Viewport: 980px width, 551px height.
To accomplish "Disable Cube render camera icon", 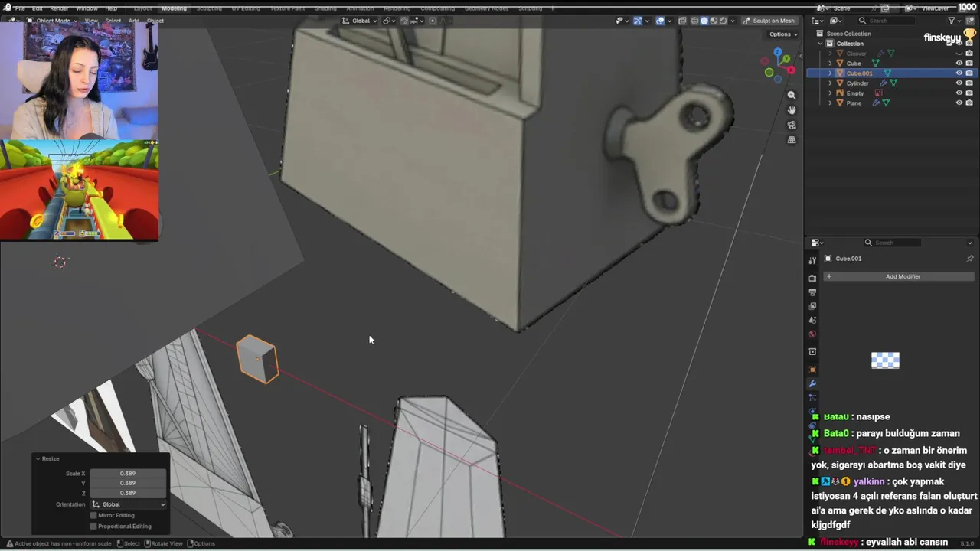I will [969, 64].
